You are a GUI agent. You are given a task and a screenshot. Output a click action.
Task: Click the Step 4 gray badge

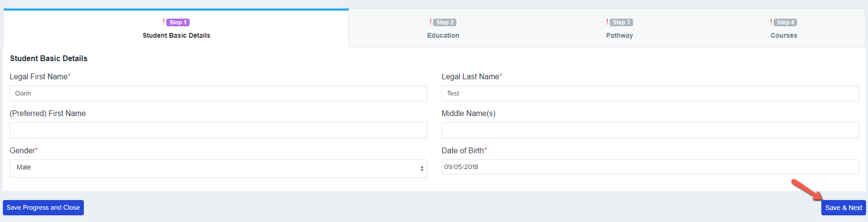tap(786, 22)
